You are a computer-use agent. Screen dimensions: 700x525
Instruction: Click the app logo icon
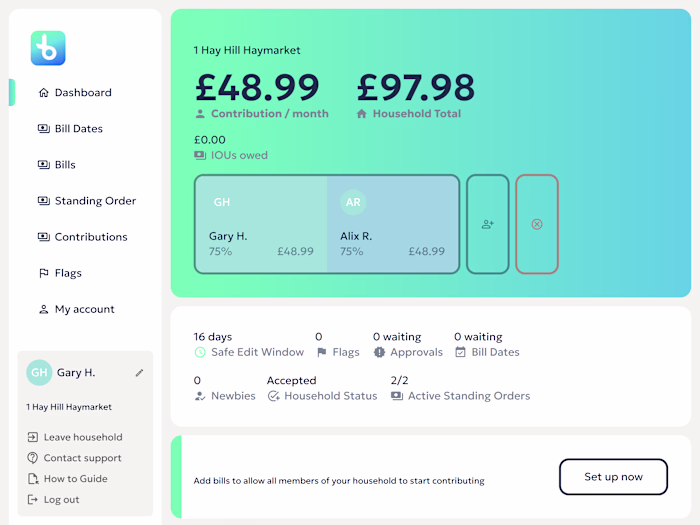(x=47, y=48)
